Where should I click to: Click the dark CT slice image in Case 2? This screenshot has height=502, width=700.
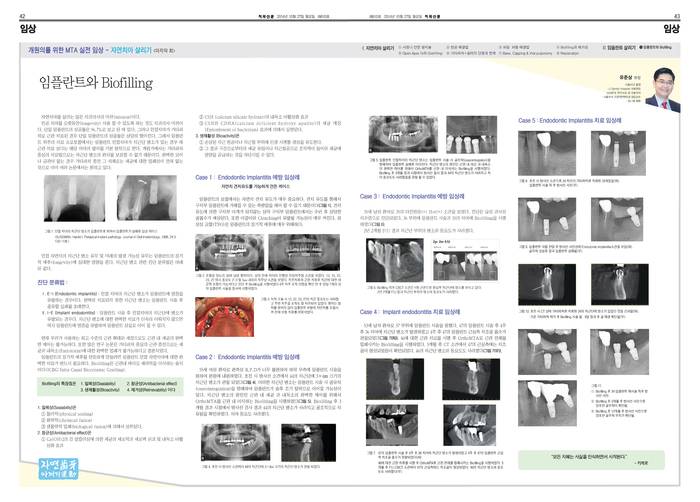[x=308, y=443]
